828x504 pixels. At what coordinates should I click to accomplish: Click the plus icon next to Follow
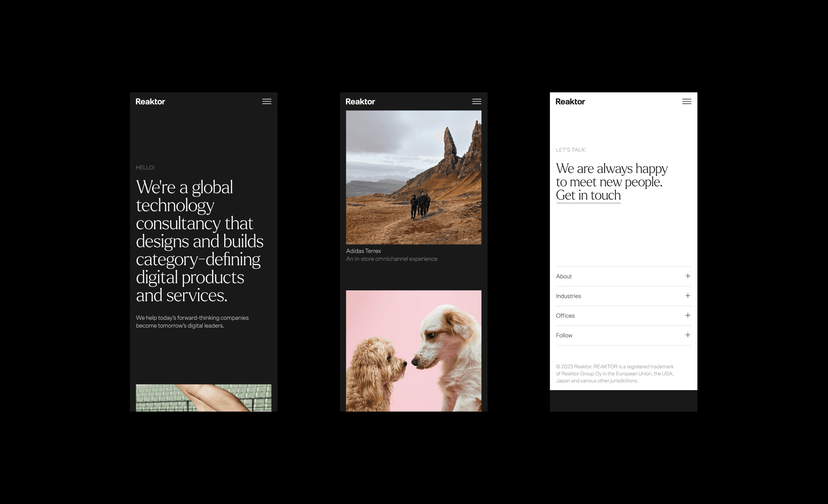pos(688,335)
